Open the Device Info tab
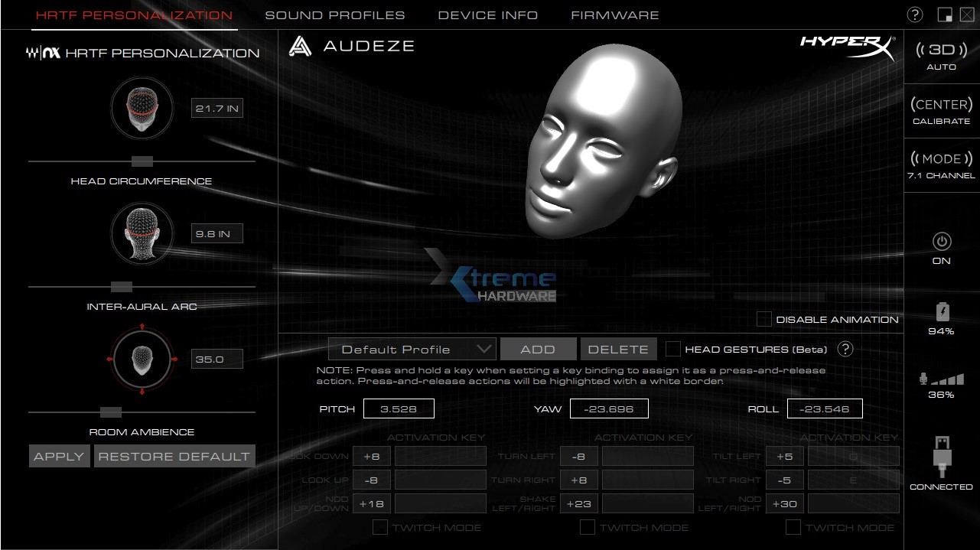This screenshot has width=980, height=550. (487, 15)
